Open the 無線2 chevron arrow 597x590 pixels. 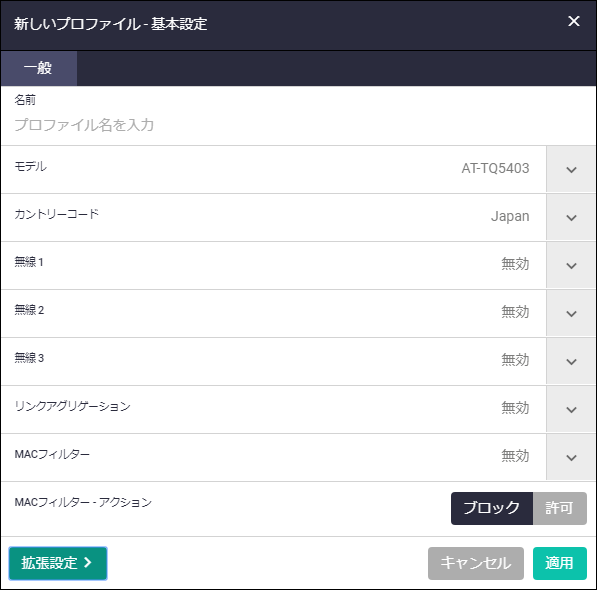(x=571, y=313)
